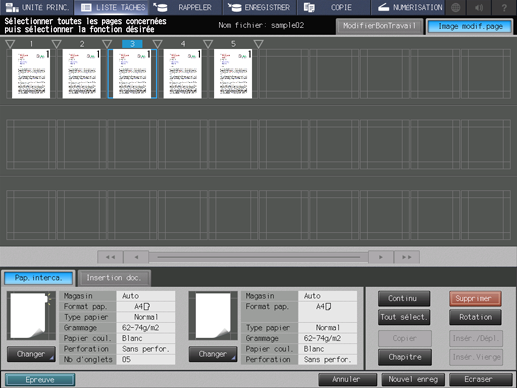Image resolution: width=517 pixels, height=388 pixels.
Task: Click the interleaf paper preview with tab marks
Action: coord(31,315)
